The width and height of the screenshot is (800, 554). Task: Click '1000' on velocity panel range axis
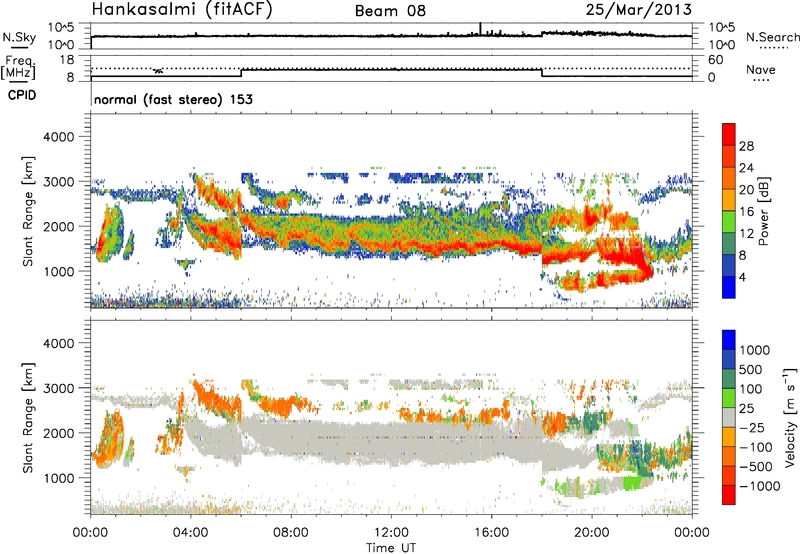pos(59,478)
